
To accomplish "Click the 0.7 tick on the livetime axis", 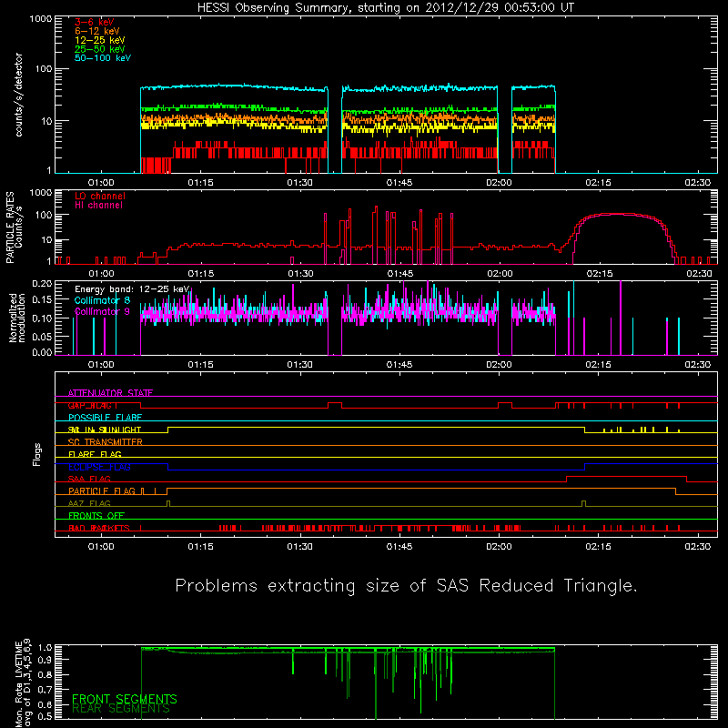I will [x=46, y=690].
